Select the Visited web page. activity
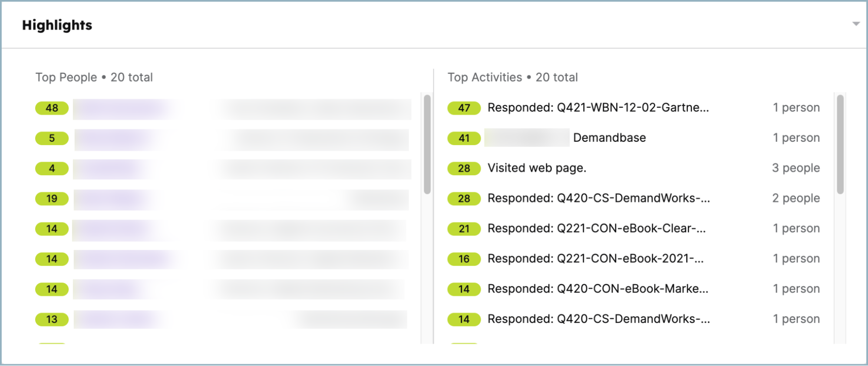 (537, 168)
